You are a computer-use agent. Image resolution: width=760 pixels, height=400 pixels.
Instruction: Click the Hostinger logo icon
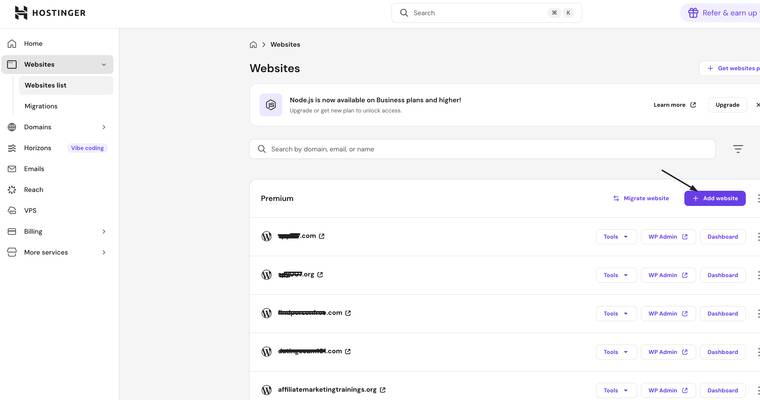tap(21, 13)
